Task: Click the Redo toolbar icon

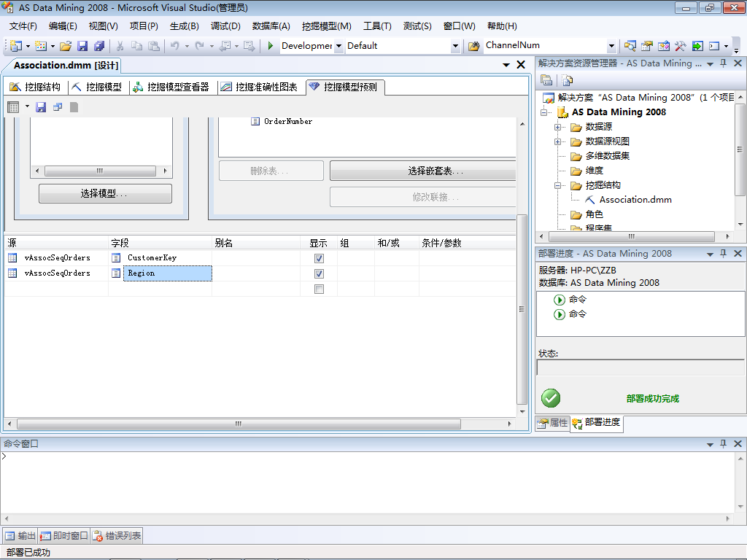Action: pos(200,46)
